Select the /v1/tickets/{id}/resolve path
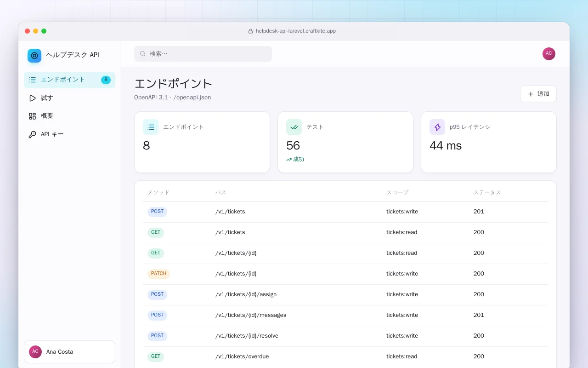Screen dimensions: 588x368 point(247,336)
